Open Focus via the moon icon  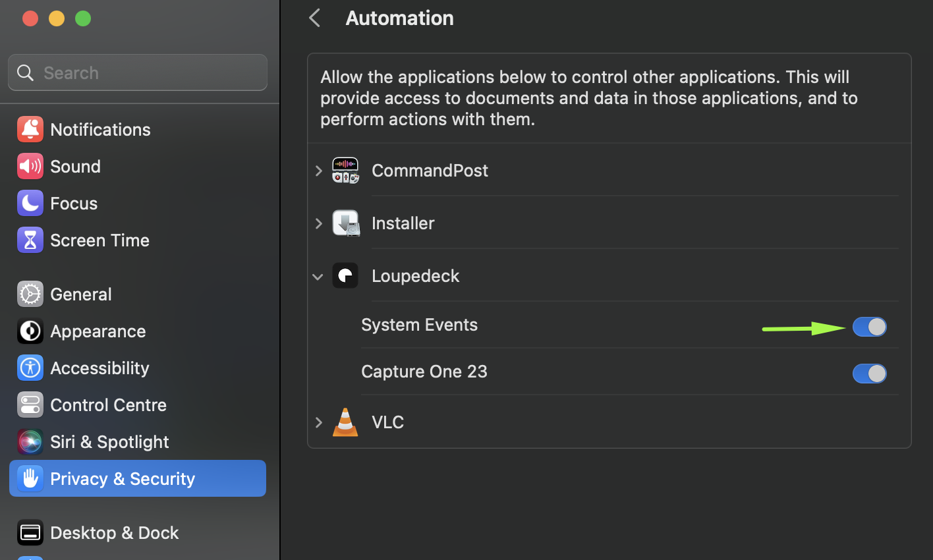(30, 204)
